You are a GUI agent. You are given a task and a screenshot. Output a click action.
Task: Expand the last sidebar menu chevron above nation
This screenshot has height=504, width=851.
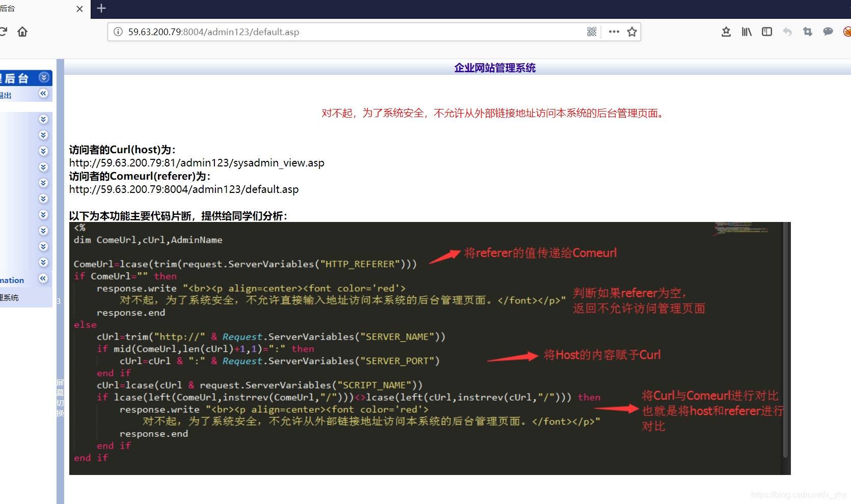pyautogui.click(x=43, y=262)
